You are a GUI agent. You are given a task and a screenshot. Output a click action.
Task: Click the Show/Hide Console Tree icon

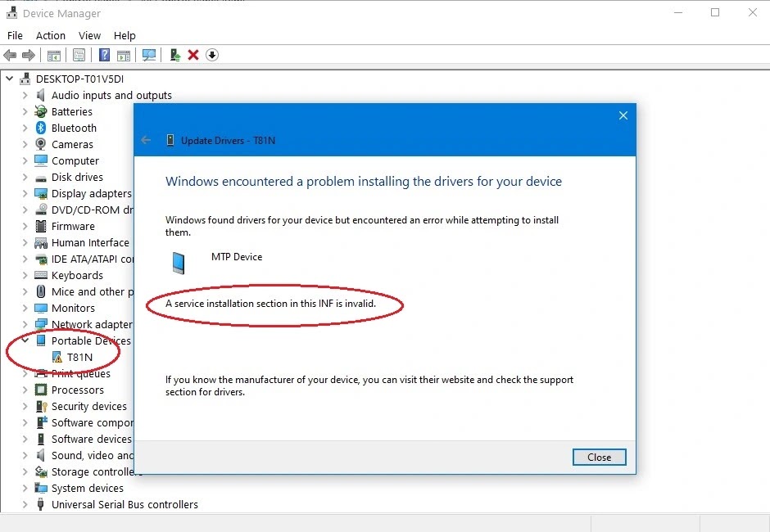pos(53,55)
